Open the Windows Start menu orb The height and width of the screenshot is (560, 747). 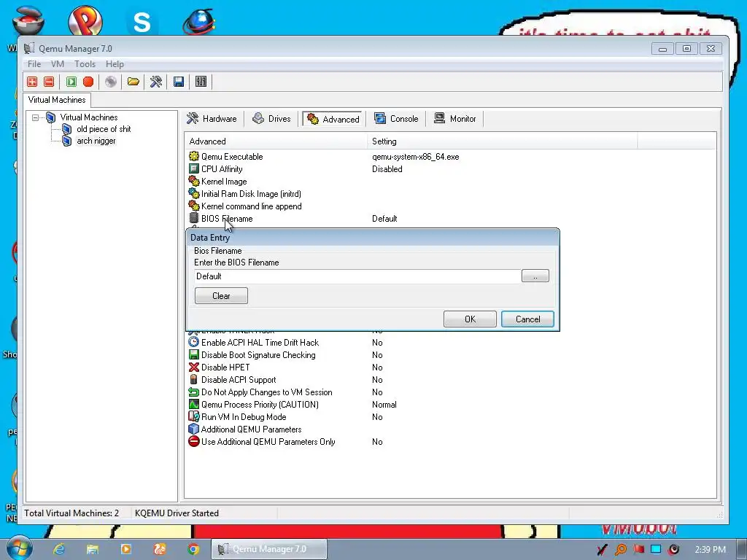pos(20,548)
